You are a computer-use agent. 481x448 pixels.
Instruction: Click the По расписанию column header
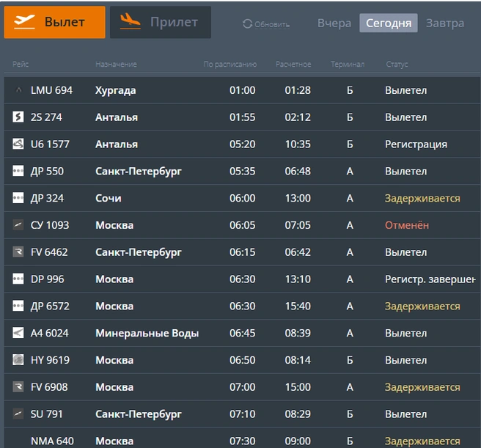[x=230, y=64]
